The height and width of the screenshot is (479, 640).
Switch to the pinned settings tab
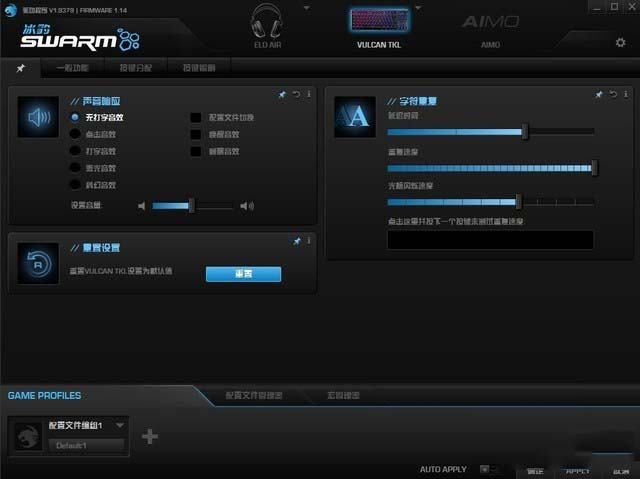click(x=20, y=68)
